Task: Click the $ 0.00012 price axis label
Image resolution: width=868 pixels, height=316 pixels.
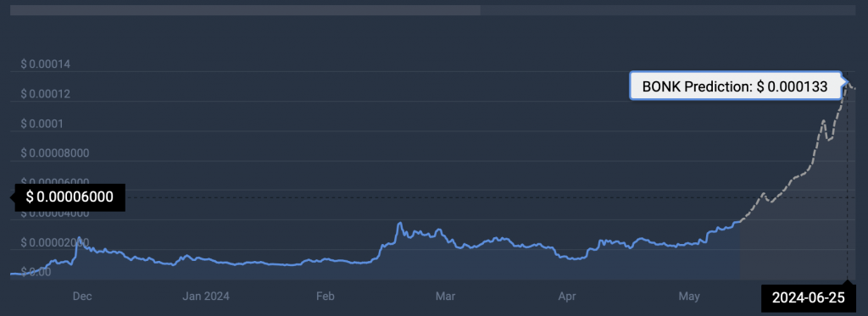Action: click(46, 94)
